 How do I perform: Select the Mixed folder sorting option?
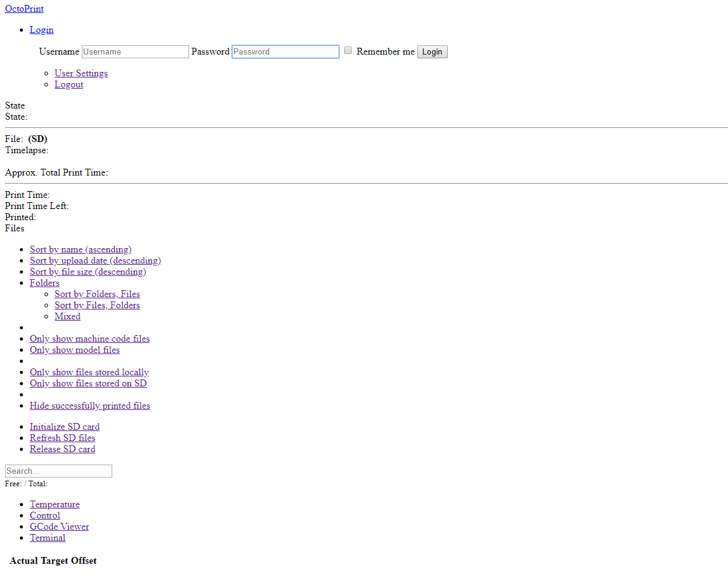68,316
